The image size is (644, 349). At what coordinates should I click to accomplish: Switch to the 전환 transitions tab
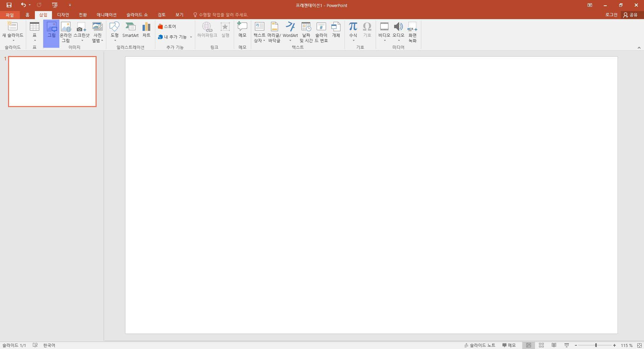coord(83,15)
